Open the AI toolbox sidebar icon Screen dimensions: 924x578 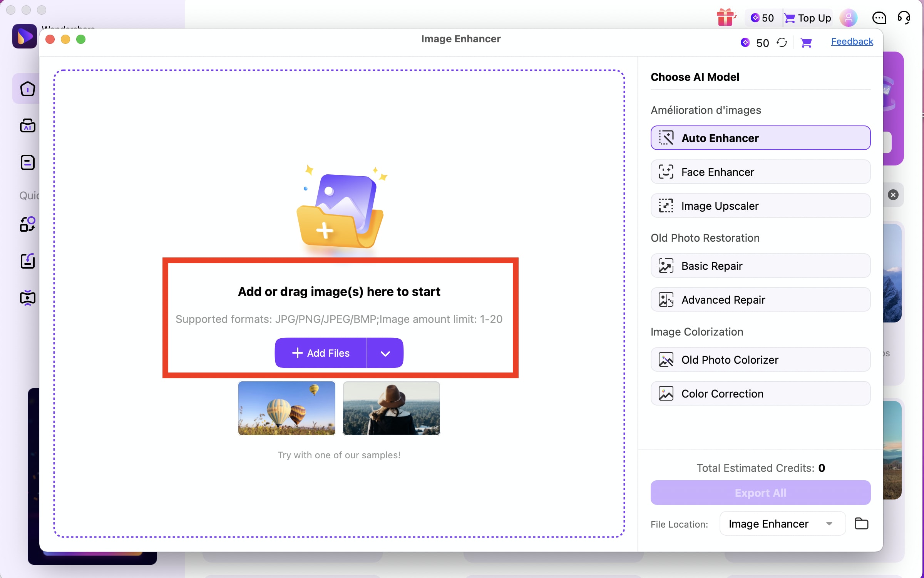(x=27, y=125)
